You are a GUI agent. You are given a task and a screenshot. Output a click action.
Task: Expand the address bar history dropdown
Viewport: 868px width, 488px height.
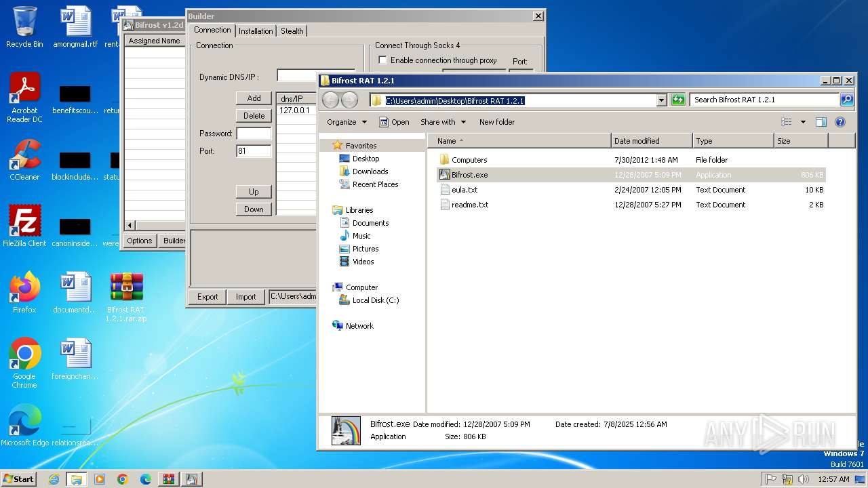click(x=662, y=100)
